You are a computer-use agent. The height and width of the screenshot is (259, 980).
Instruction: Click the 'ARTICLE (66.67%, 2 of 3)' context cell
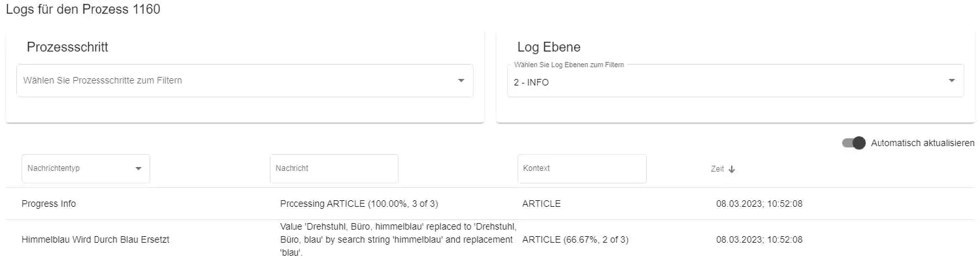(576, 239)
